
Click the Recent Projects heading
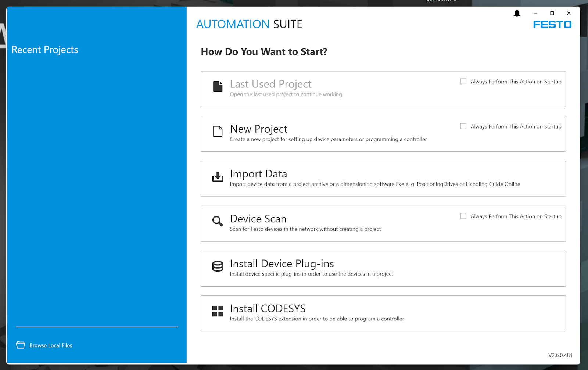[45, 50]
